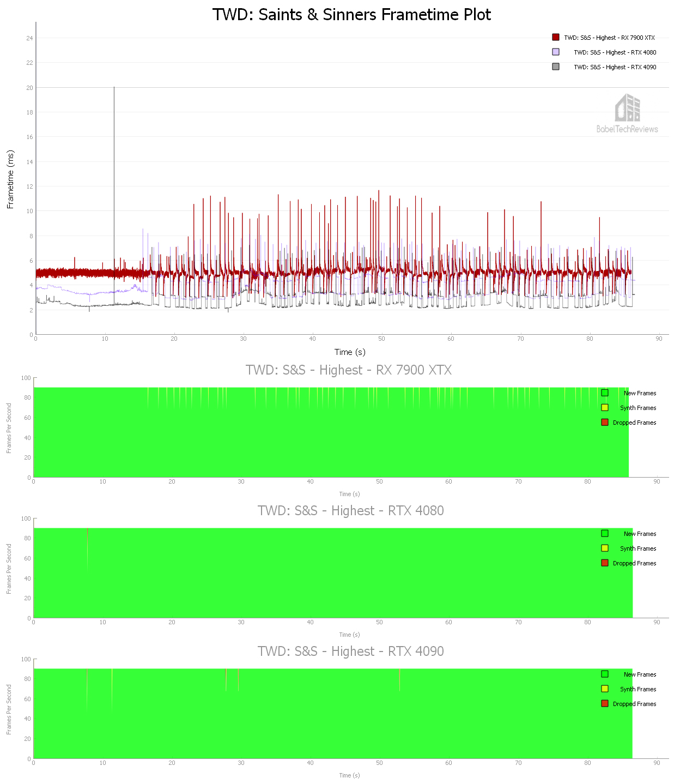Click the 'Frametime (ms)' vertical axis label
Image resolution: width=674 pixels, height=784 pixels.
click(10, 179)
